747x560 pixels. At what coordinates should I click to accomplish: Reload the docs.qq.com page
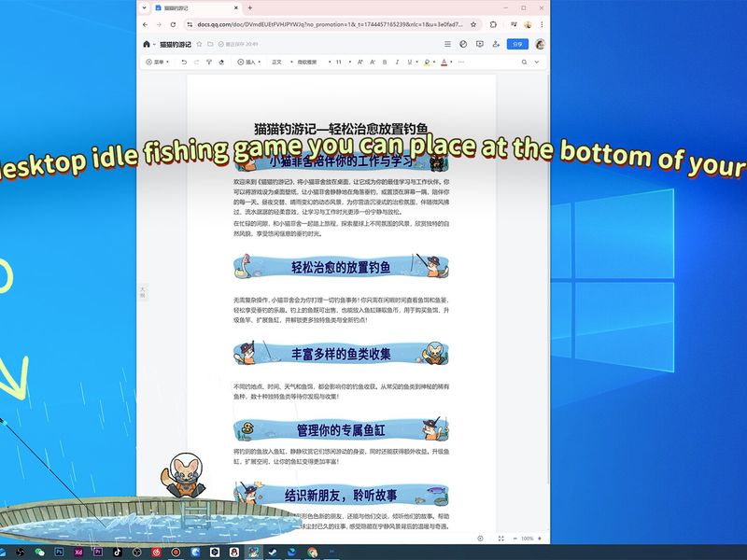click(173, 24)
